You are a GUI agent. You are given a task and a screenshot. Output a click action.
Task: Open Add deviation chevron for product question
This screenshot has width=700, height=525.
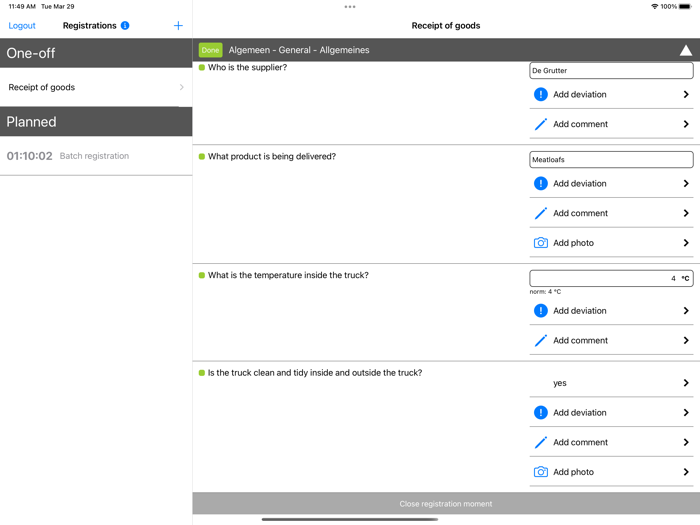686,183
